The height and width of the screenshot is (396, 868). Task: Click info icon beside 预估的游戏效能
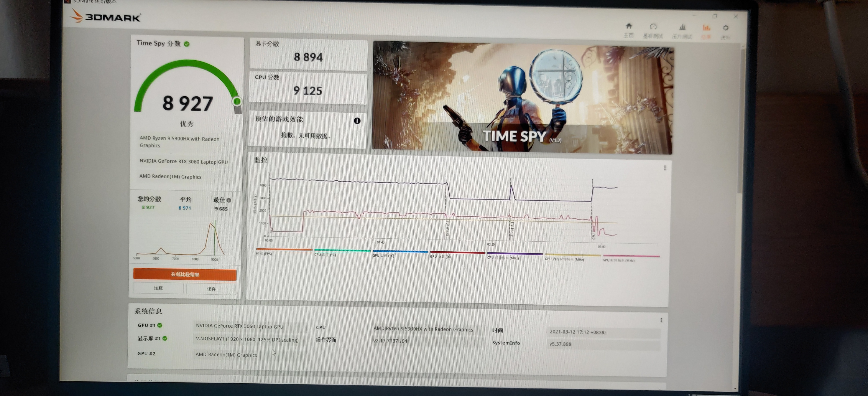click(x=357, y=121)
